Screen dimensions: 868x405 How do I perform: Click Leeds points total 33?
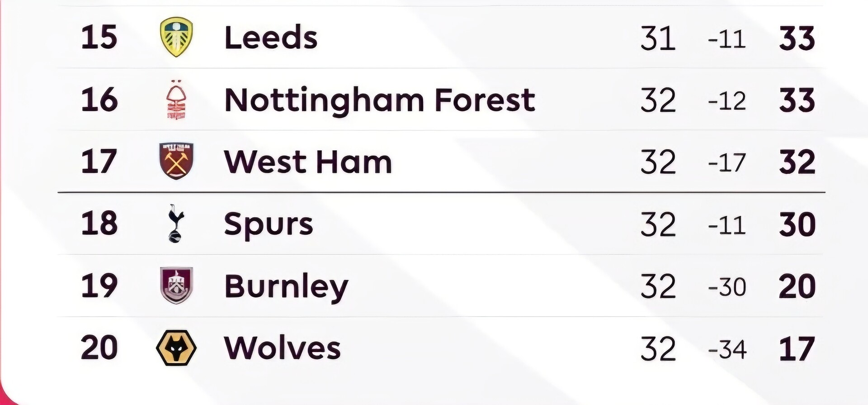tap(797, 38)
